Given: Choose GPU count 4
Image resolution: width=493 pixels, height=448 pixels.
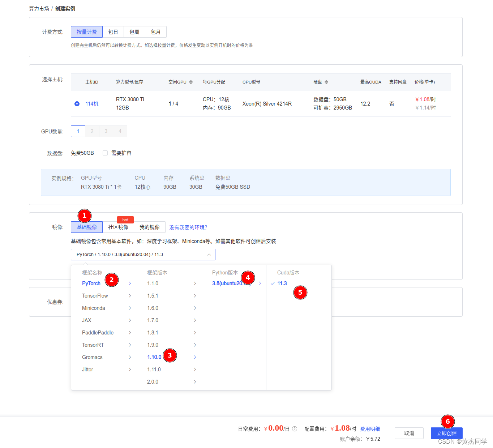Looking at the screenshot, I should click(x=120, y=131).
